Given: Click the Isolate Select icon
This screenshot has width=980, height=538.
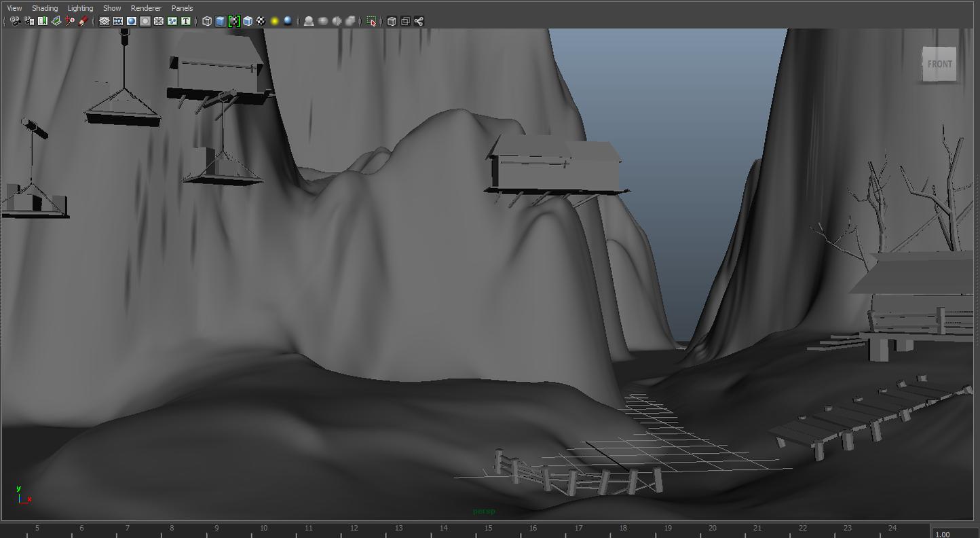Looking at the screenshot, I should [x=371, y=21].
